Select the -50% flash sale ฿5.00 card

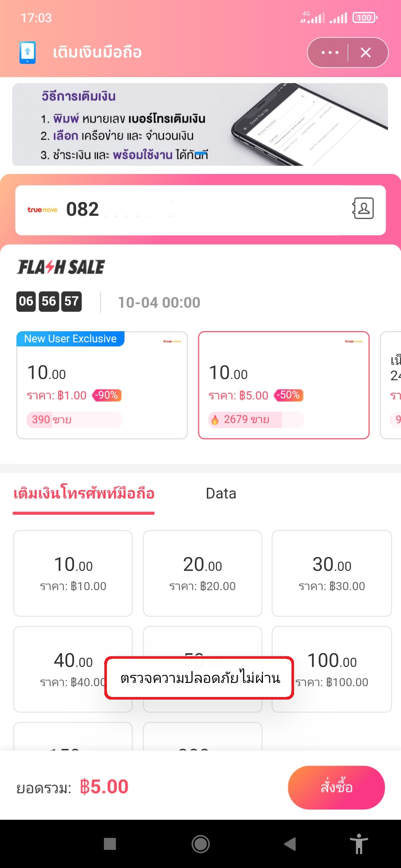[284, 385]
